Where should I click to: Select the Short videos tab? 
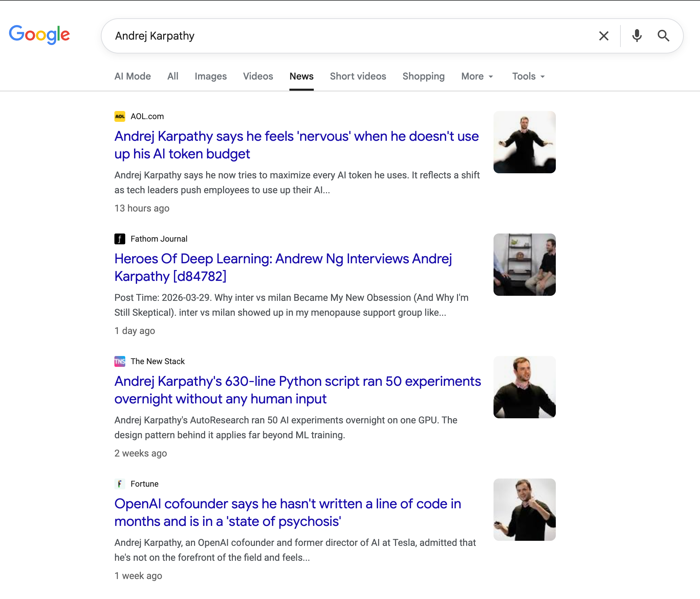pos(358,76)
